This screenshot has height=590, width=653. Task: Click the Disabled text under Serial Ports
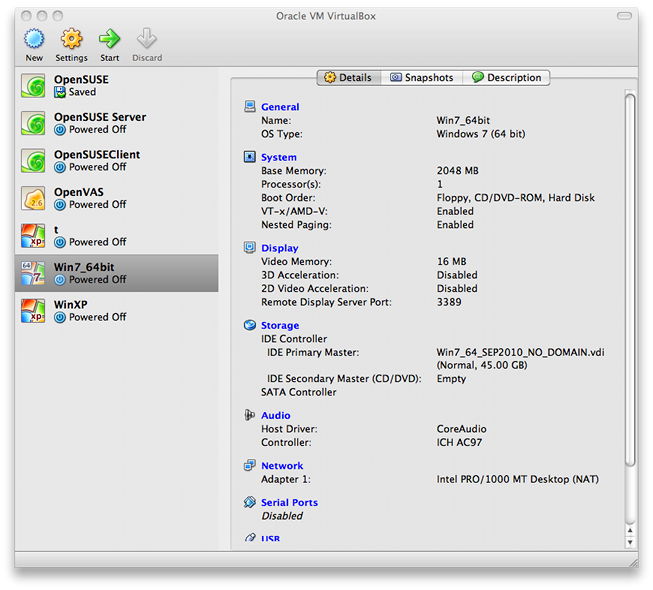click(x=282, y=516)
